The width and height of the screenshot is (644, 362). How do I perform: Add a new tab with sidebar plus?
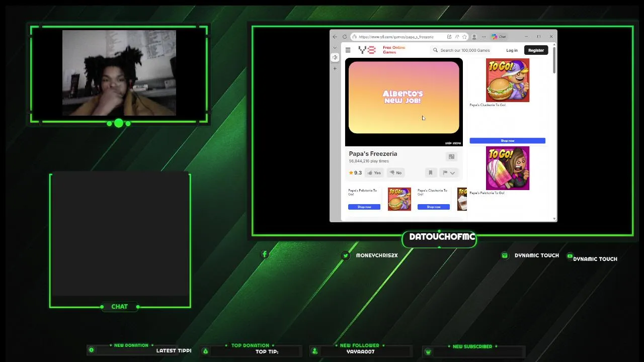click(x=335, y=68)
